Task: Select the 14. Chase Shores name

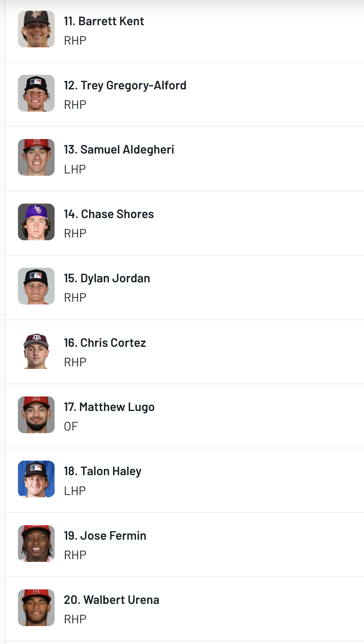Action: (x=109, y=214)
